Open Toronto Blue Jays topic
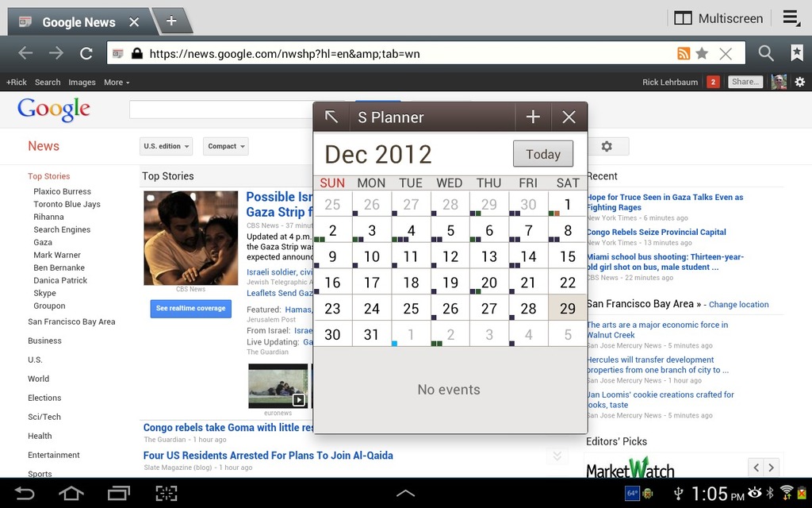The width and height of the screenshot is (812, 508). click(x=67, y=204)
